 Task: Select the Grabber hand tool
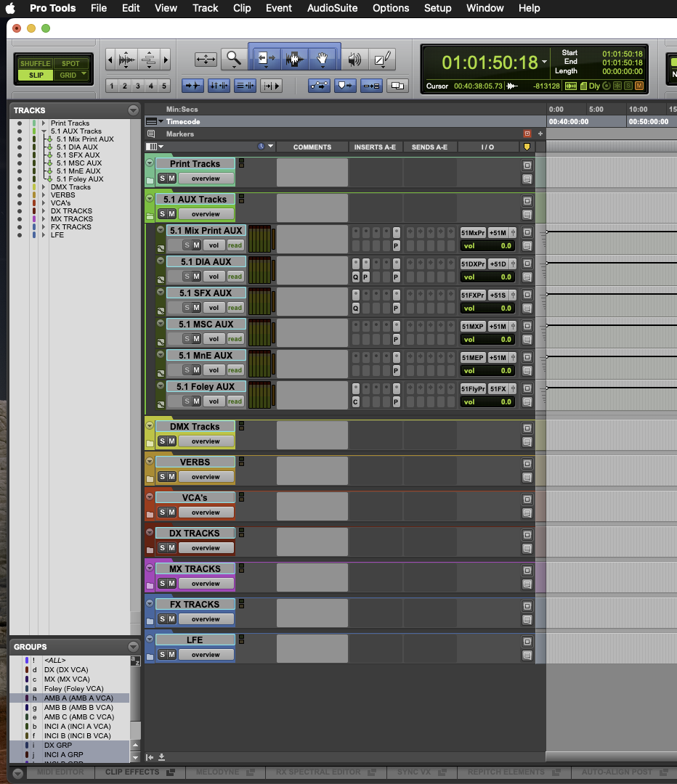click(x=323, y=60)
